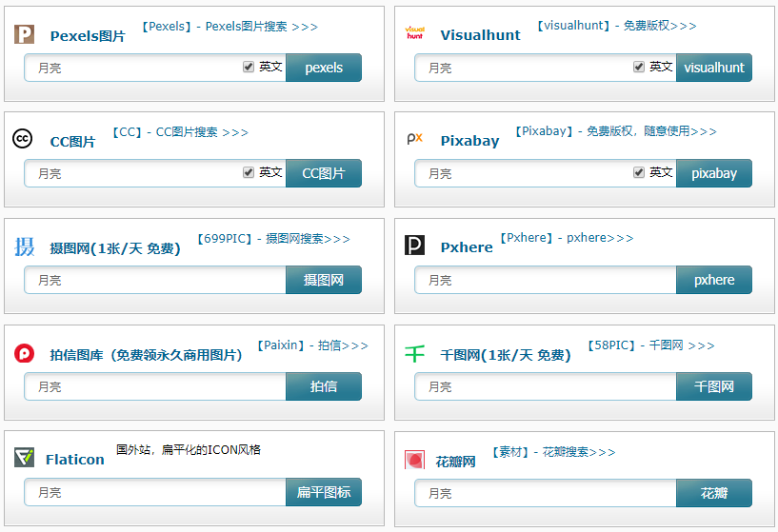This screenshot has width=778, height=532.
Task: Toggle the 英文 checkbox in Pexels search
Action: (249, 67)
